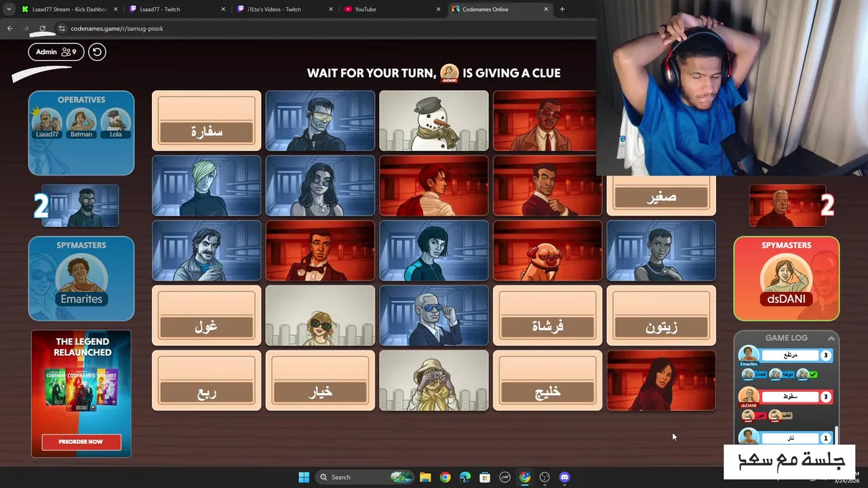868x488 pixels.
Task: Open the Windows Start menu
Action: tap(304, 477)
